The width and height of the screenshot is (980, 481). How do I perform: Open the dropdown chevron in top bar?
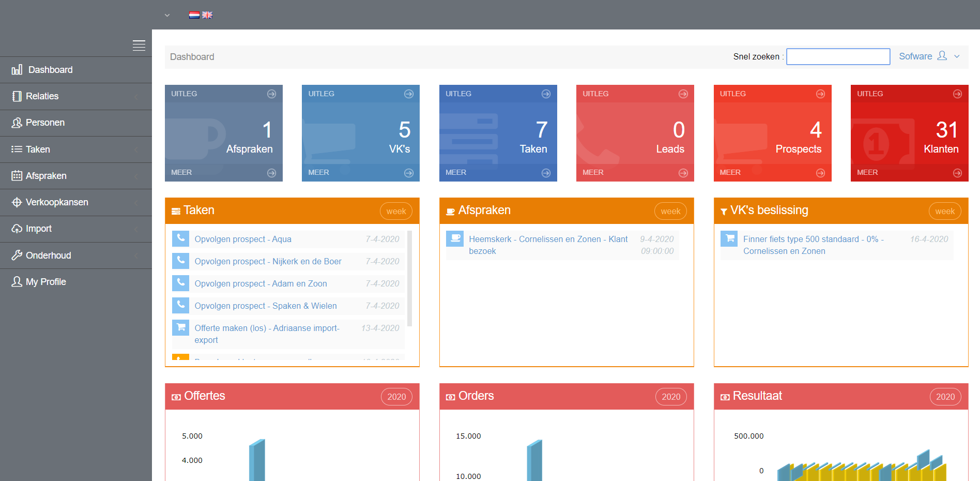pos(167,16)
